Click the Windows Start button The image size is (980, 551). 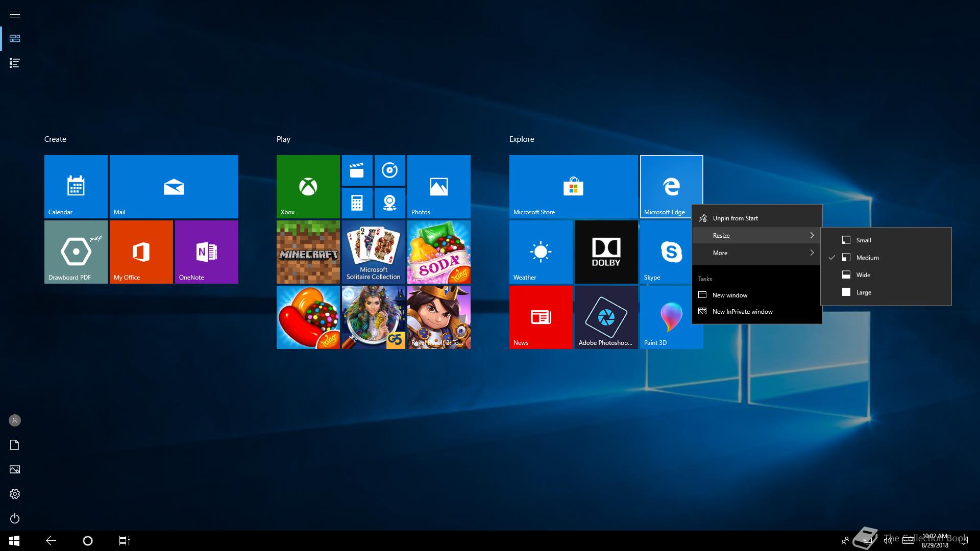(14, 541)
